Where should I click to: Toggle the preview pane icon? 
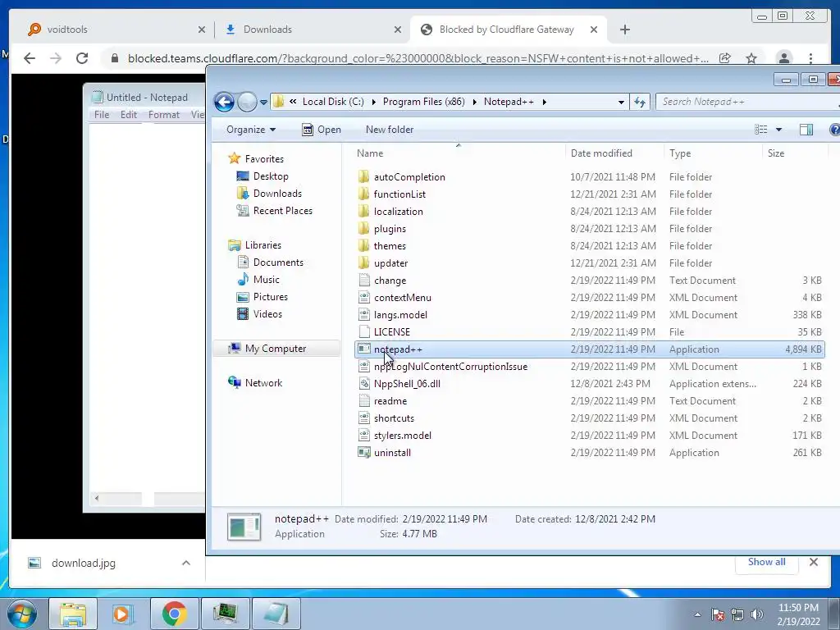coord(806,130)
